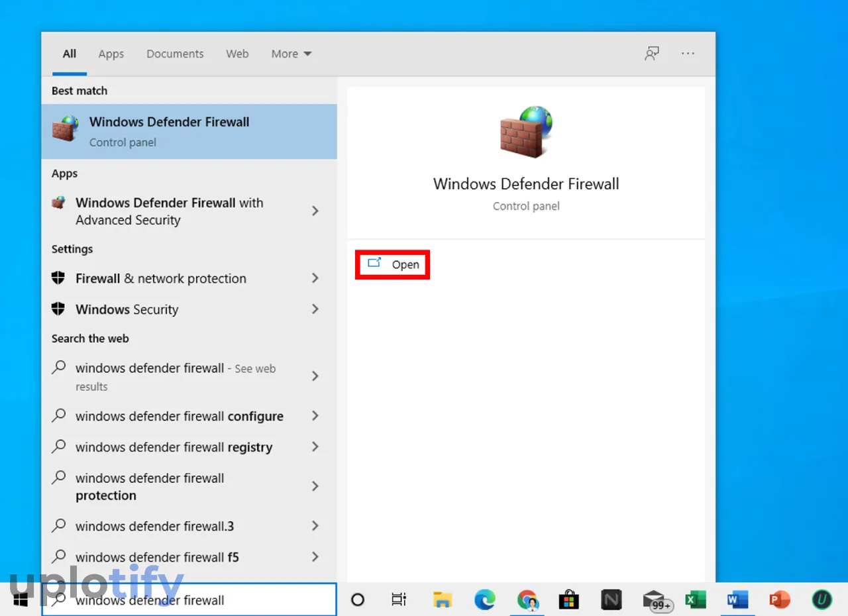Click 'windows defender firewall - See web results'
The image size is (848, 616).
[x=176, y=377]
